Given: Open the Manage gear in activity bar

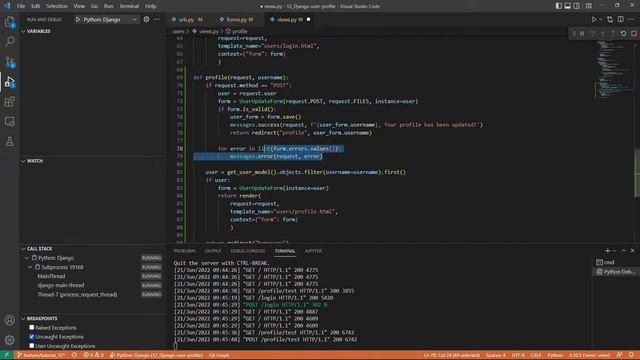Looking at the screenshot, I should tap(9, 340).
